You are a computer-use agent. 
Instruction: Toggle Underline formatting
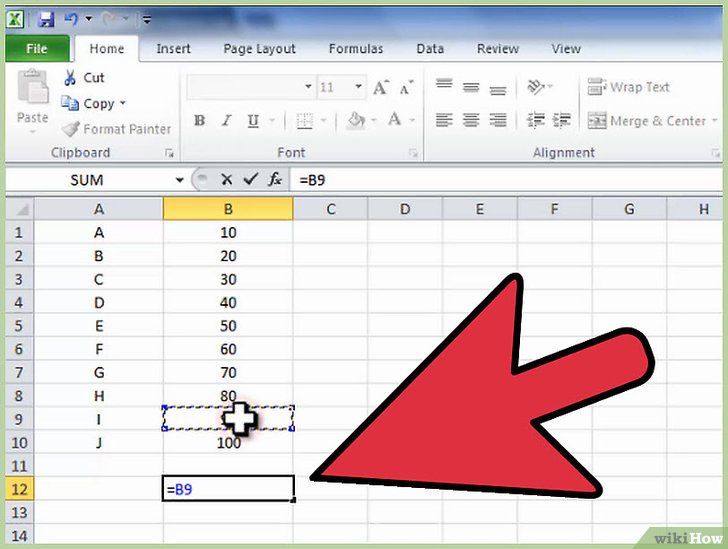[x=254, y=121]
